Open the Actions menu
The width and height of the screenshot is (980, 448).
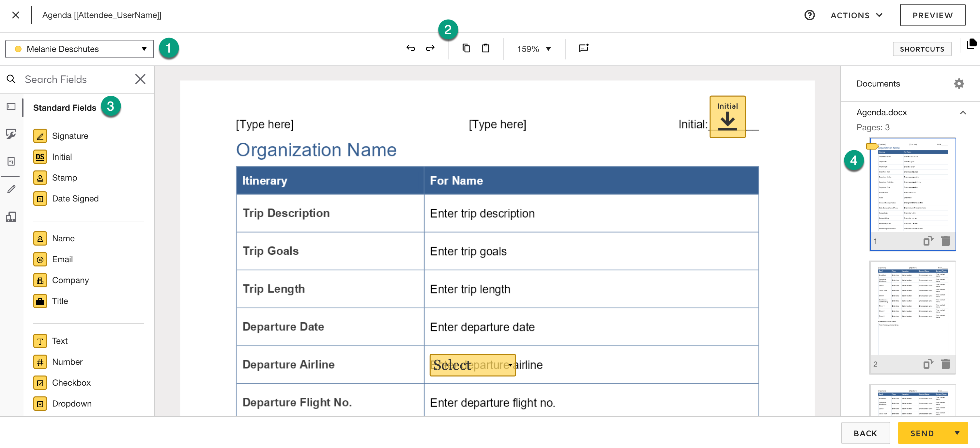pyautogui.click(x=856, y=16)
